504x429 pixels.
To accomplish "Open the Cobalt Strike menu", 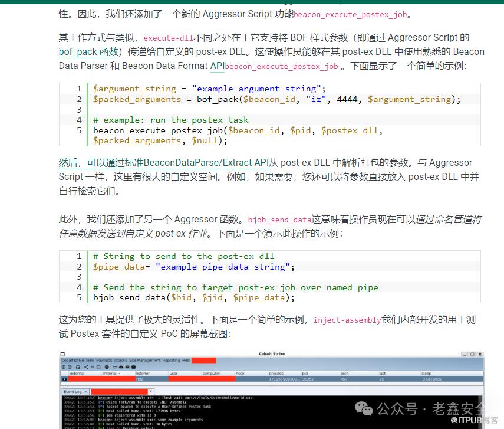I will 73,360.
